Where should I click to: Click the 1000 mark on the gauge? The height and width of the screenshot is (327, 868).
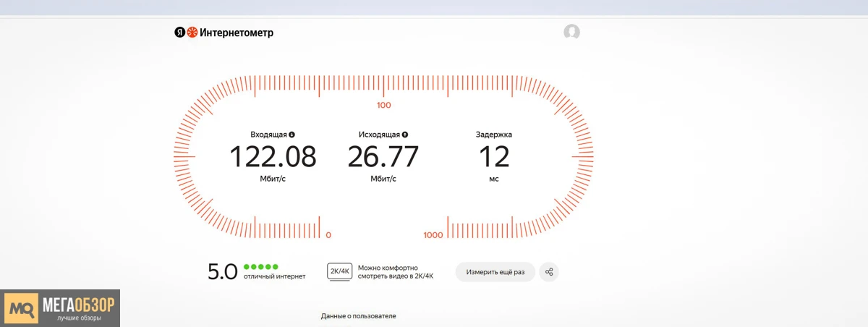[433, 235]
